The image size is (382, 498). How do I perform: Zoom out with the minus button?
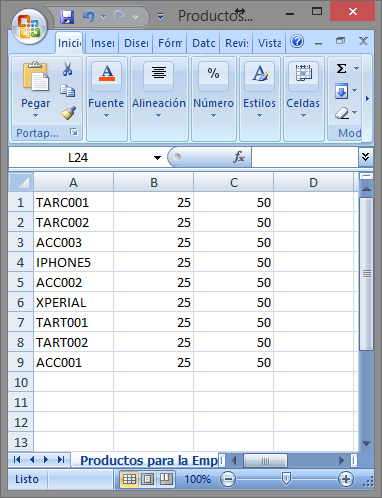[x=228, y=479]
